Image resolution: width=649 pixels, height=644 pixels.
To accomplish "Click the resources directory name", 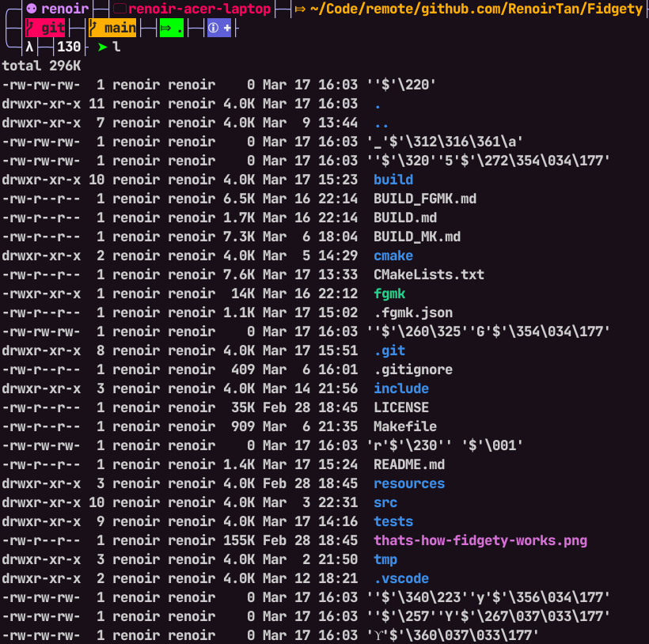I will coord(409,483).
